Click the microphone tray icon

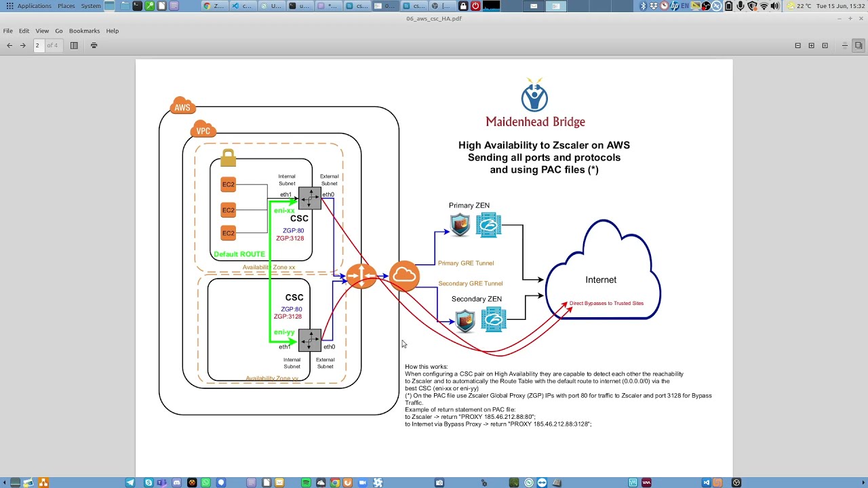click(741, 6)
